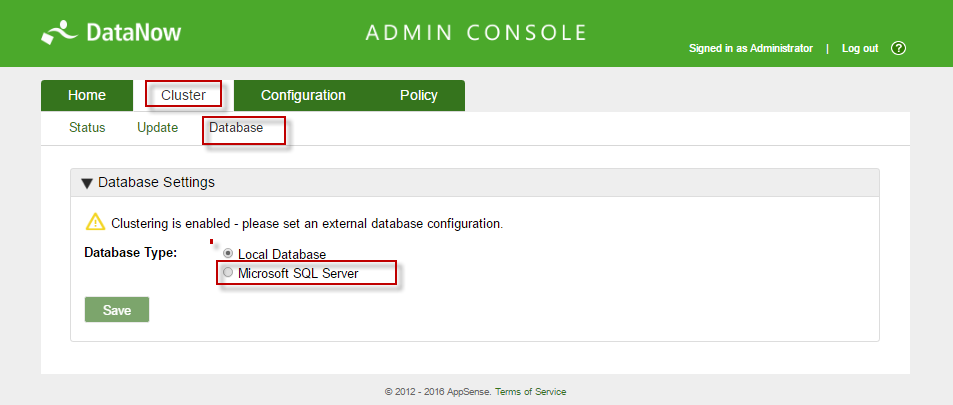Click the ADMIN CONSOLE heading
This screenshot has width=953, height=405.
[x=475, y=32]
